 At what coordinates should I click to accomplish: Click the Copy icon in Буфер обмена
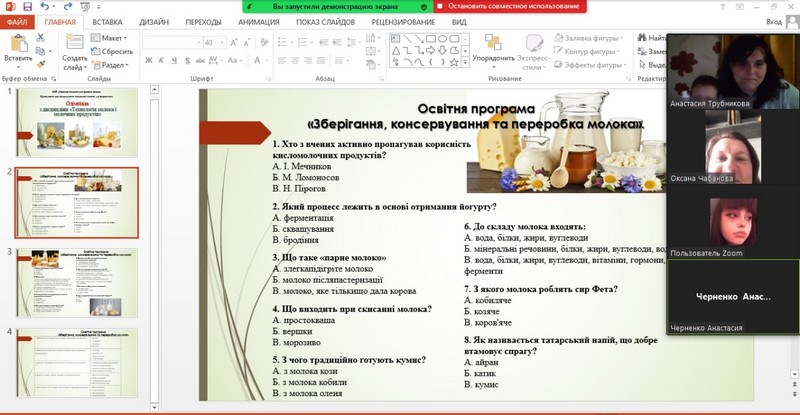[40, 51]
